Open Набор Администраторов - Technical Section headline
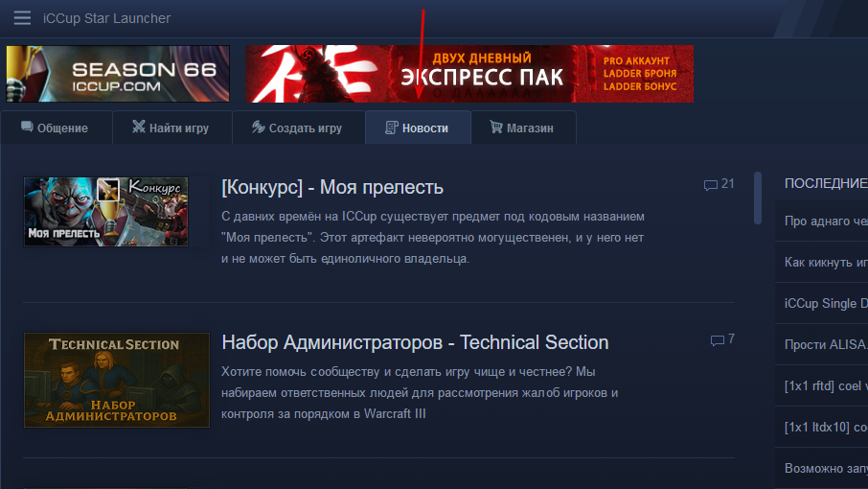The width and height of the screenshot is (868, 489). (x=415, y=342)
